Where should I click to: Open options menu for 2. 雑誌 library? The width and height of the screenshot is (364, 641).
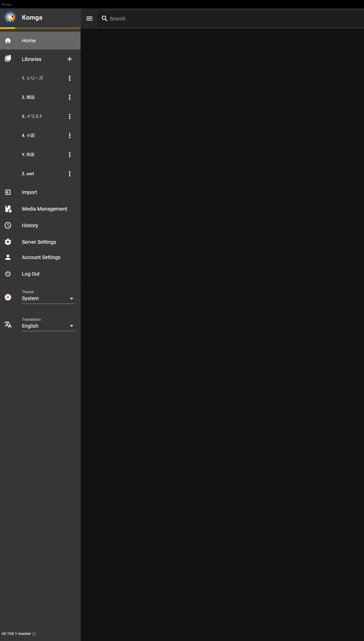(x=70, y=97)
